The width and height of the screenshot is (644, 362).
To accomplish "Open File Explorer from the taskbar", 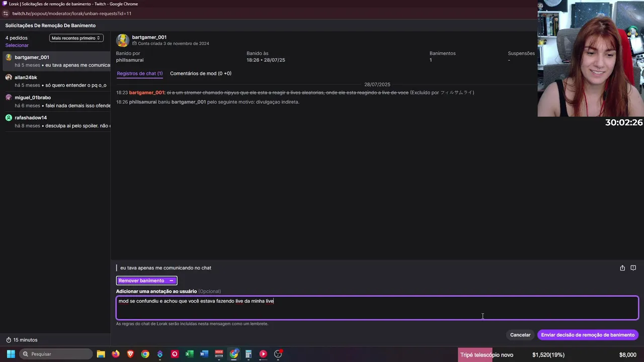I will [x=101, y=354].
